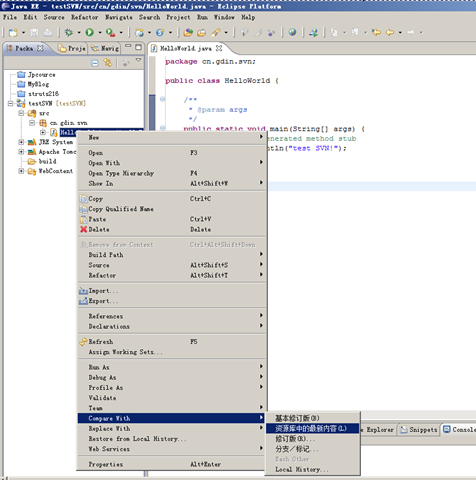Open Replace With submenu entry
This screenshot has width=476, height=480.
pyautogui.click(x=172, y=429)
